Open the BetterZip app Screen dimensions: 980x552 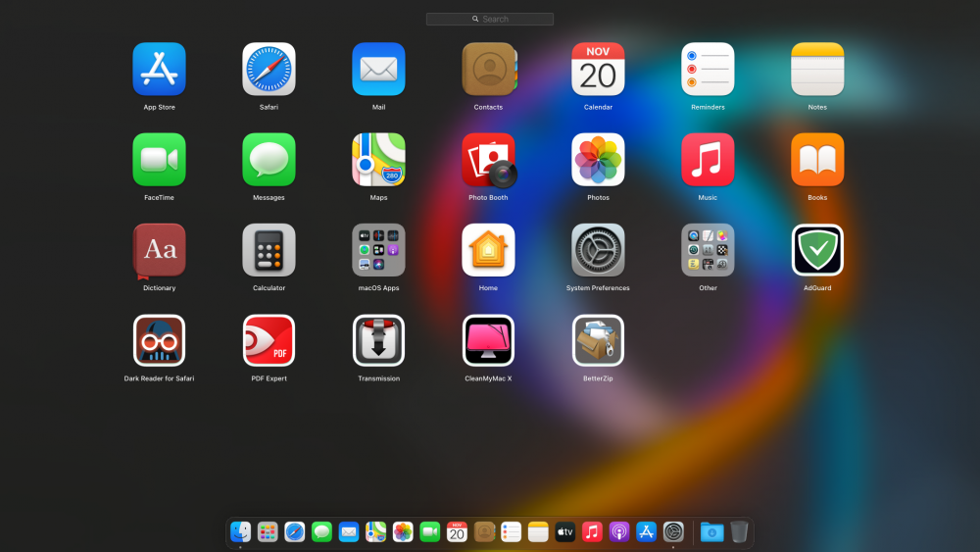pyautogui.click(x=598, y=340)
